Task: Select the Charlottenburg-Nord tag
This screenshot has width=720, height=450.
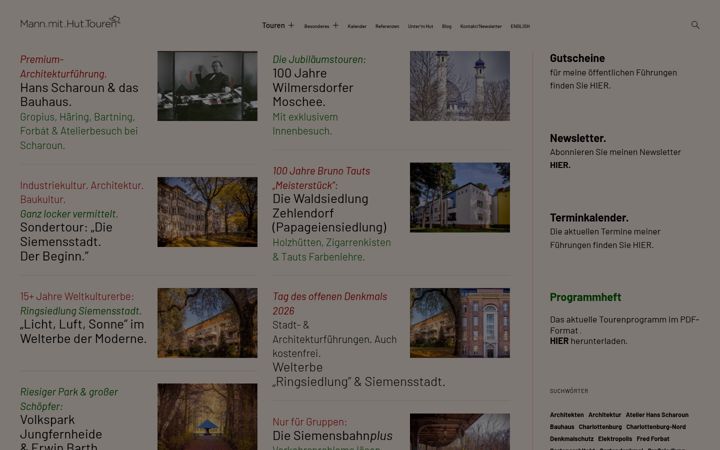Action: 656,427
